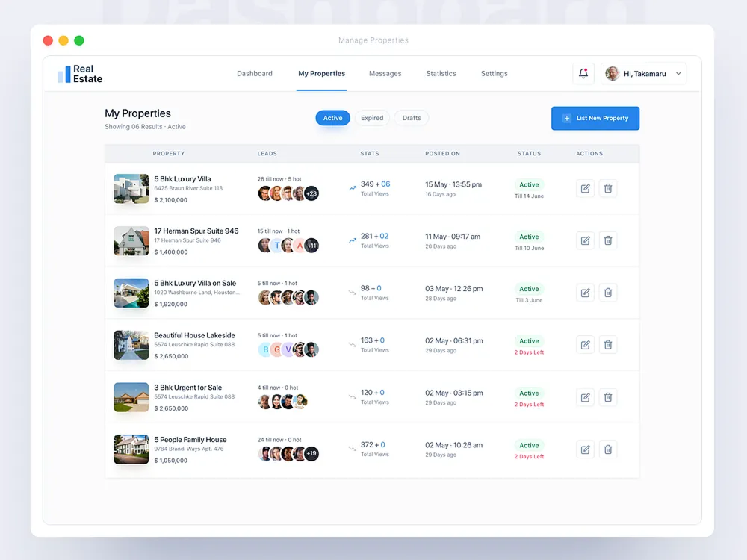
Task: Switch to Expired listings filter
Action: pos(372,118)
